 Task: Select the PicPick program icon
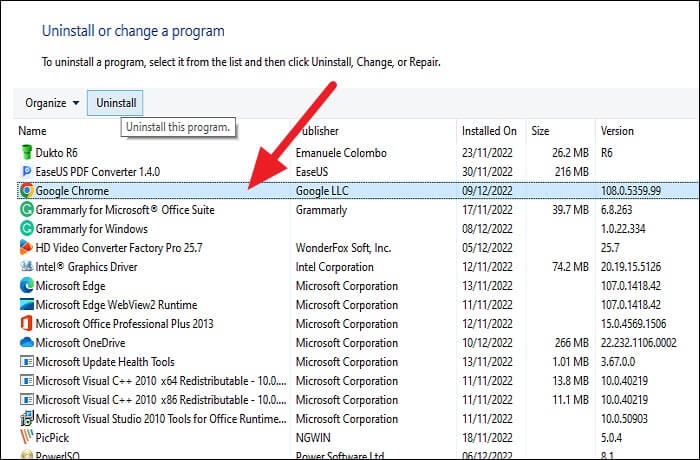pos(26,437)
